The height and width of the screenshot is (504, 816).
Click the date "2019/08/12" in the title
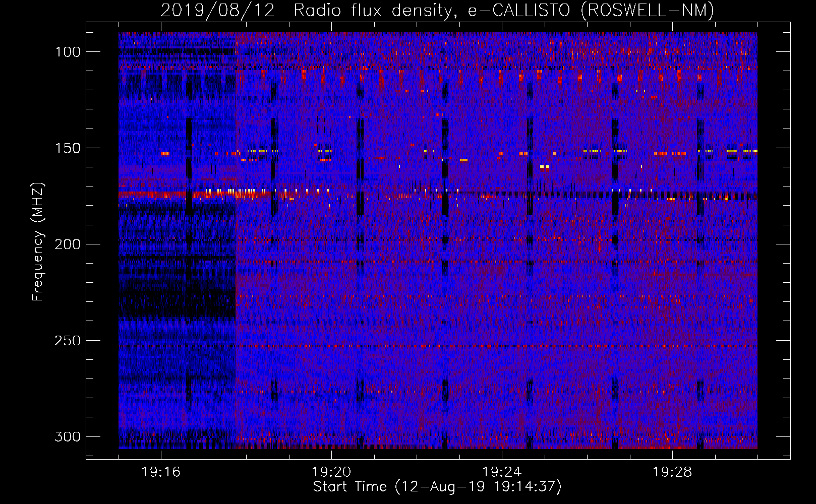coord(218,10)
